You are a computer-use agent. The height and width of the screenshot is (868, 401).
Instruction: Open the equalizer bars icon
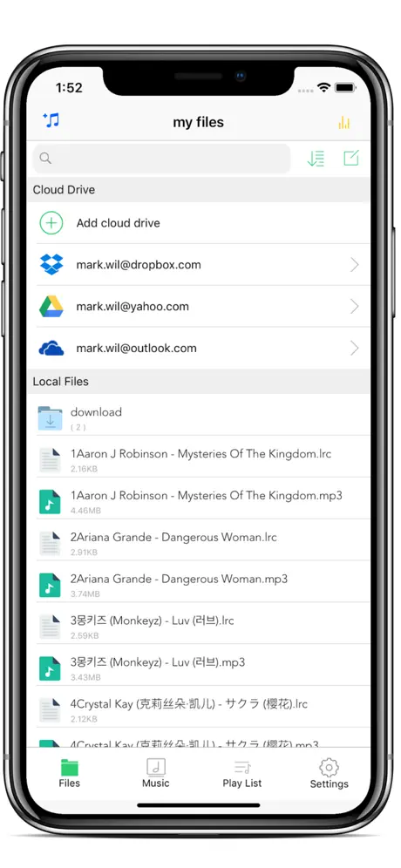coord(344,122)
